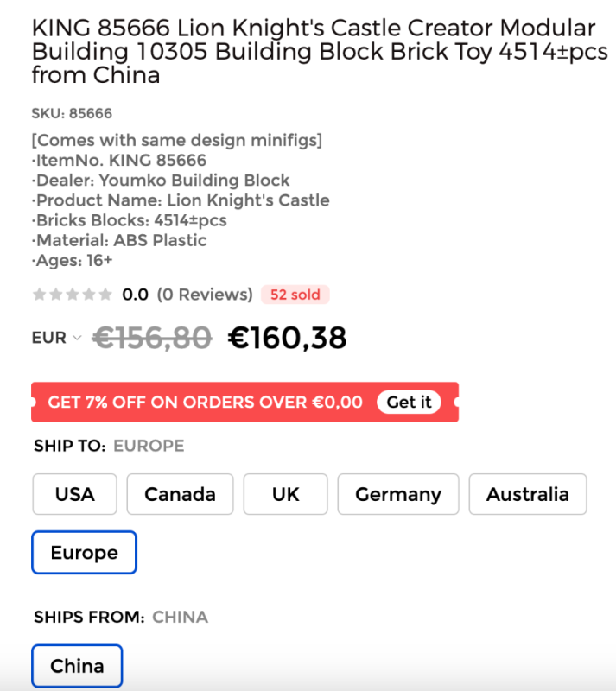Choose Canada shipping option
The image size is (616, 691).
pos(180,494)
